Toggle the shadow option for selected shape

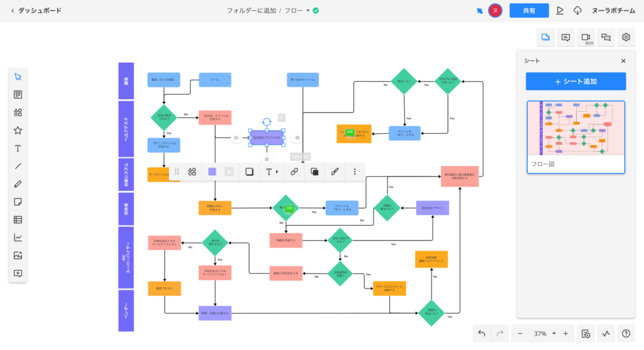click(250, 172)
